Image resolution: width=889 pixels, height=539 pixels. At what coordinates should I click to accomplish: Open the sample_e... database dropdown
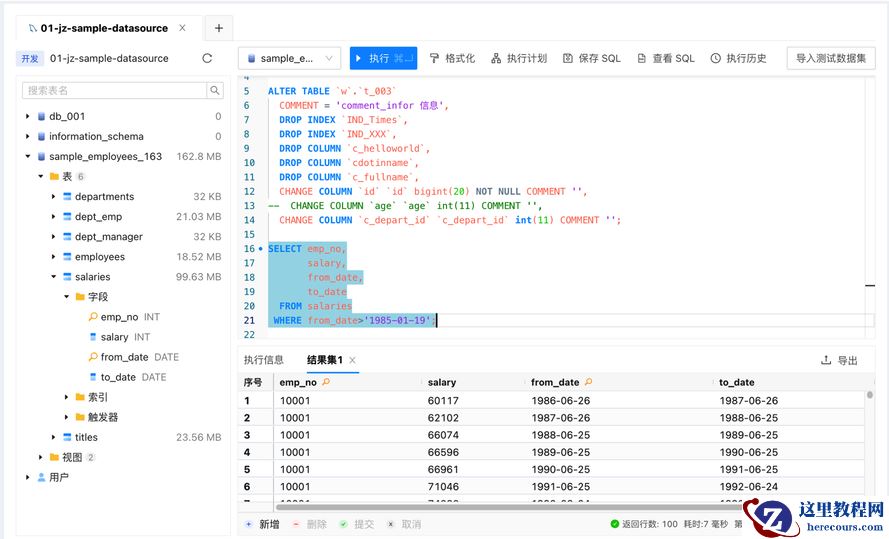[290, 58]
